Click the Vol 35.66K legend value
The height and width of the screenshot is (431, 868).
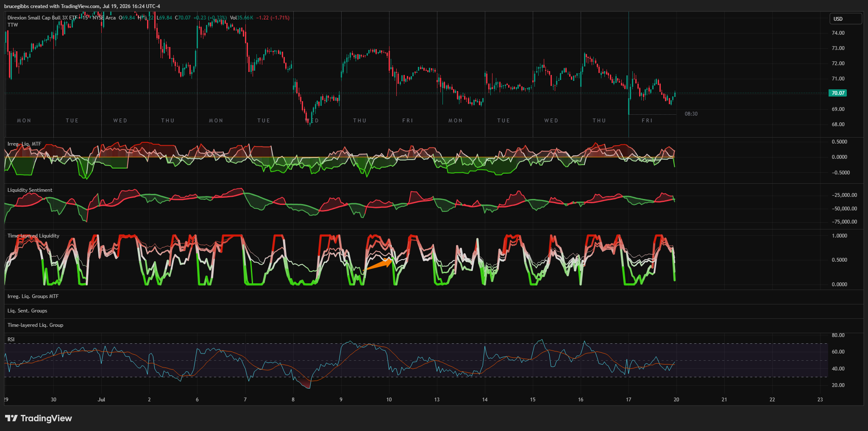(242, 18)
